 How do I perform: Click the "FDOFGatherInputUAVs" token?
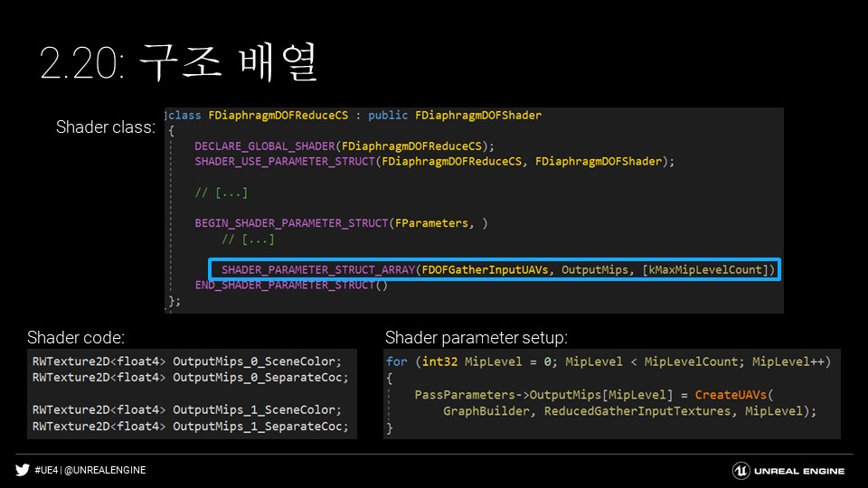(485, 269)
